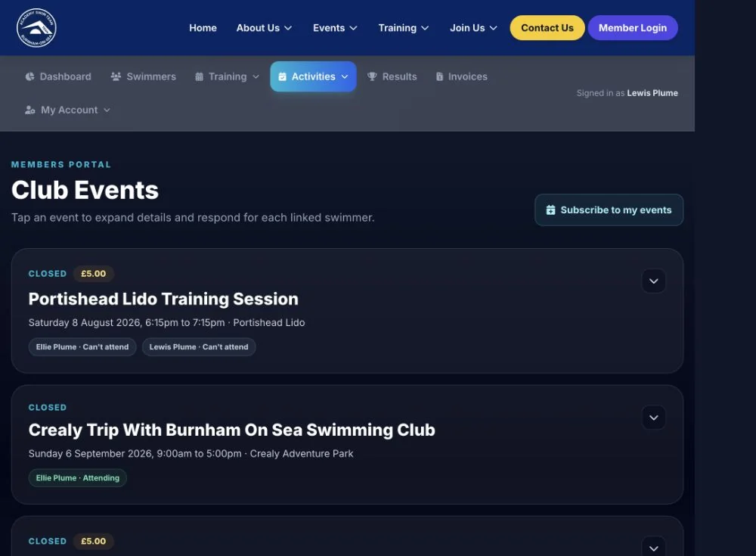Click Crealy Trip With Burnham title
The image size is (756, 556).
[x=232, y=430]
